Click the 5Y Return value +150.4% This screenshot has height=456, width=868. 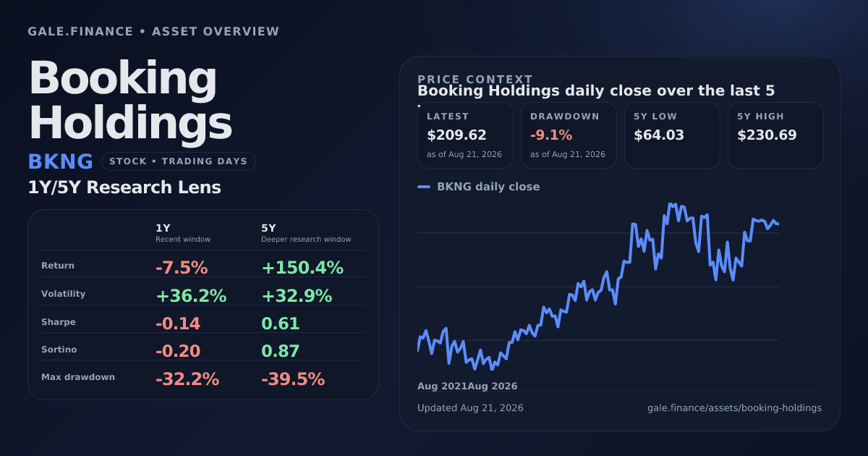302,268
